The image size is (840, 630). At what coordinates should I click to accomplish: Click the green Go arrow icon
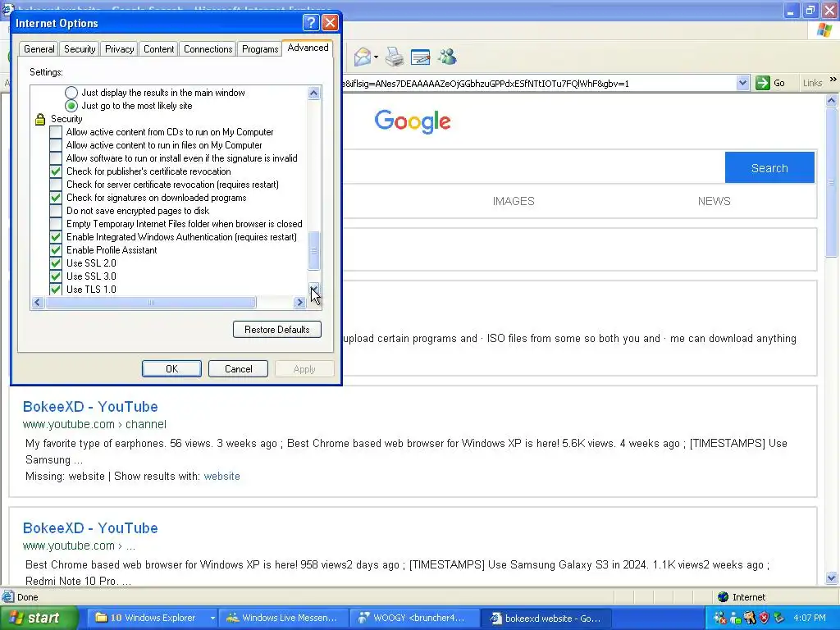point(762,83)
